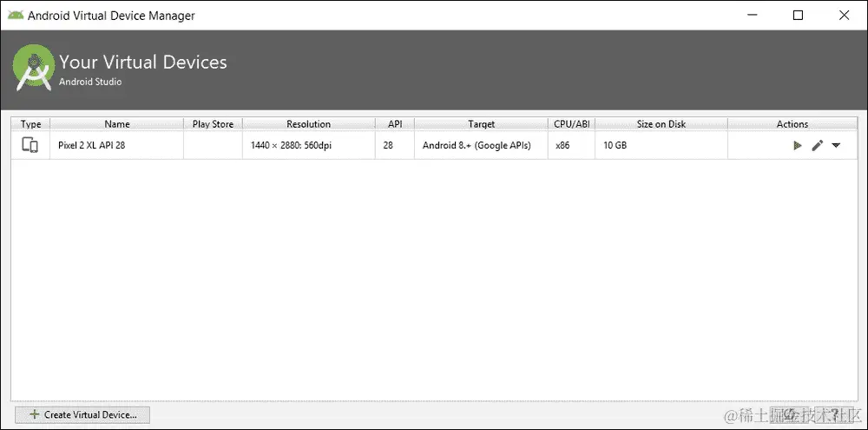
Task: Select the Pixel 2 XL API 28 name
Action: point(91,146)
